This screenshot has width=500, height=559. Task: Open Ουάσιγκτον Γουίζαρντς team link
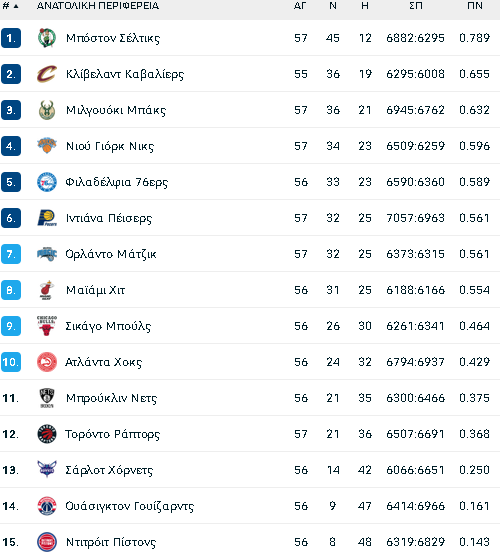[x=130, y=506]
